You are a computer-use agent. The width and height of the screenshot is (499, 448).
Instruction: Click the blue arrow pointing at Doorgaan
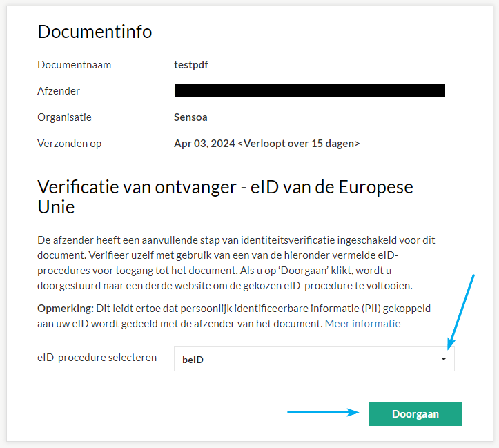pos(323,412)
